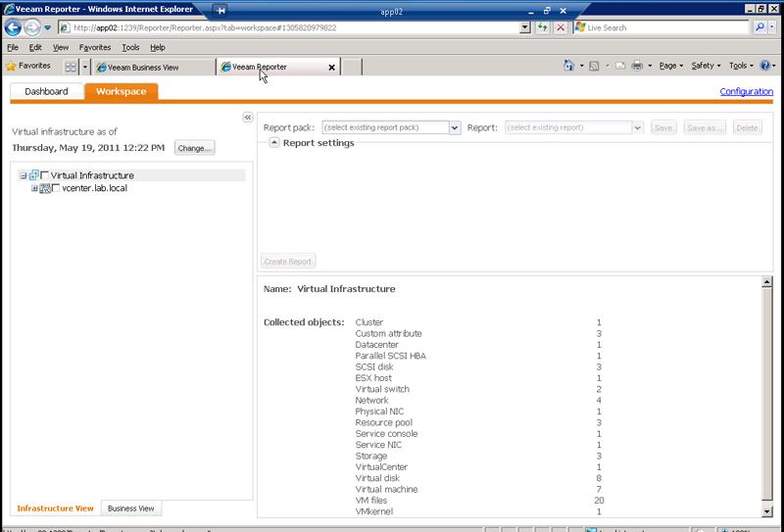784x532 pixels.
Task: Click the Change... date button
Action: coord(194,148)
